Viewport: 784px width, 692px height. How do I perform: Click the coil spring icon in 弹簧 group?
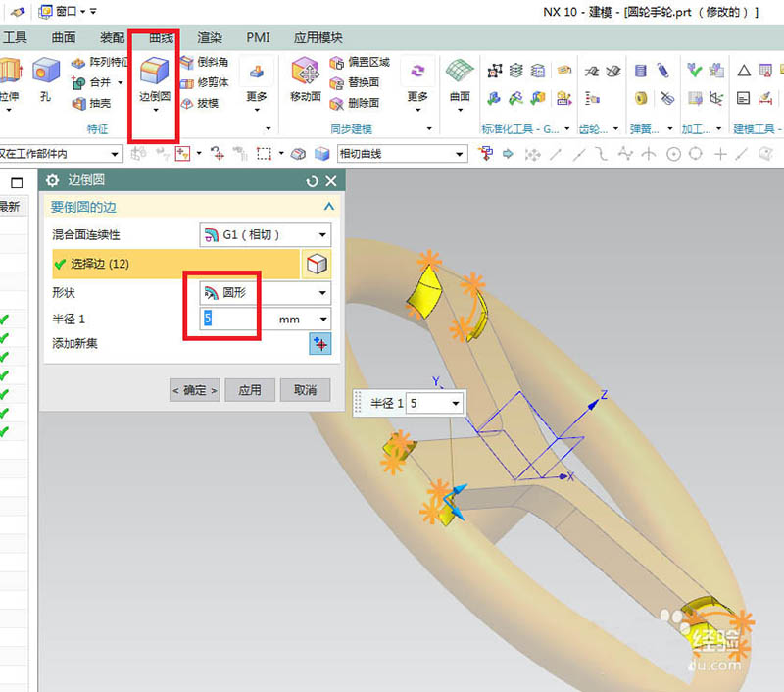663,71
